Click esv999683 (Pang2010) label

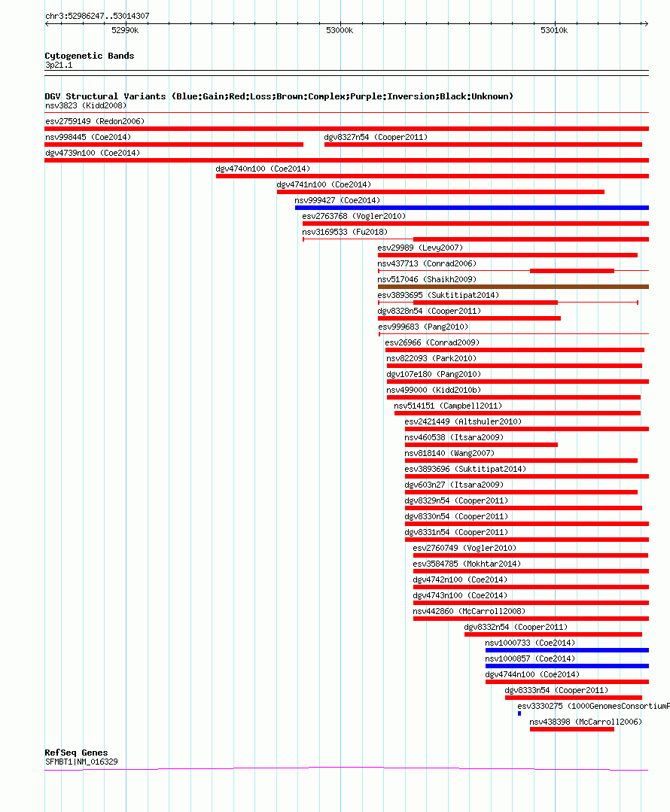point(423,327)
